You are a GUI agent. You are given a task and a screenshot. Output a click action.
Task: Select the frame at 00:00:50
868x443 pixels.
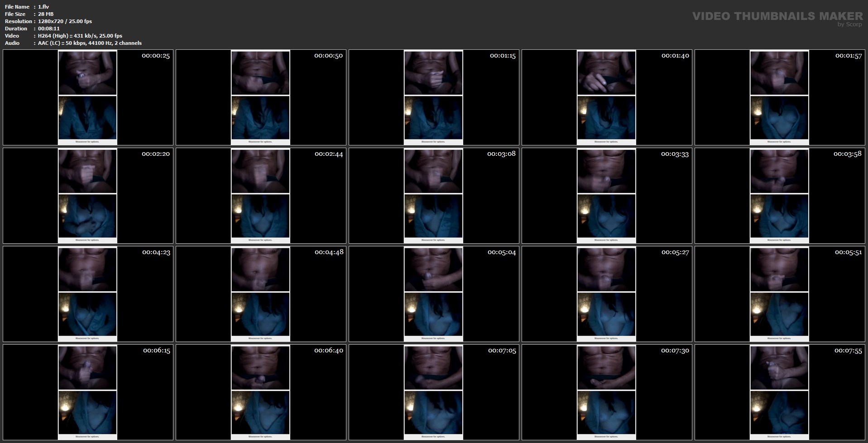click(x=261, y=97)
